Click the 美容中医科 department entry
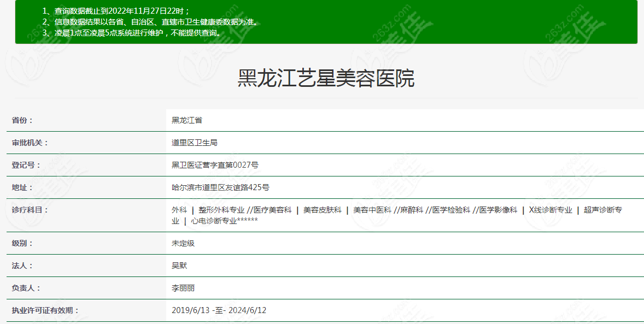 (x=372, y=210)
